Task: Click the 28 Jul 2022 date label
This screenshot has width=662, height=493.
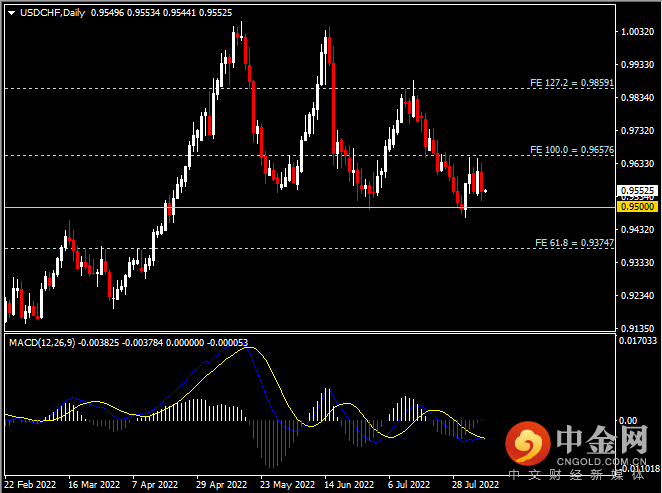Action: coord(475,485)
